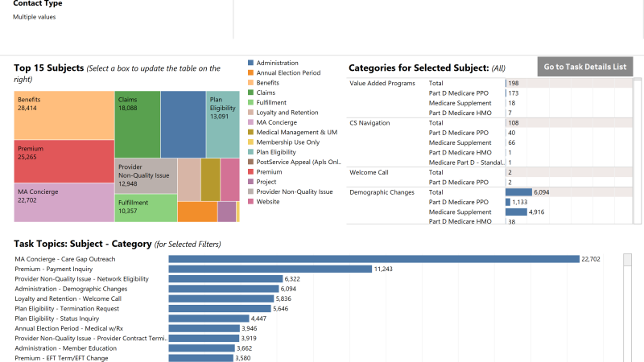The height and width of the screenshot is (362, 644).
Task: Select the Premium 25,265 treemap box
Action: click(x=64, y=162)
